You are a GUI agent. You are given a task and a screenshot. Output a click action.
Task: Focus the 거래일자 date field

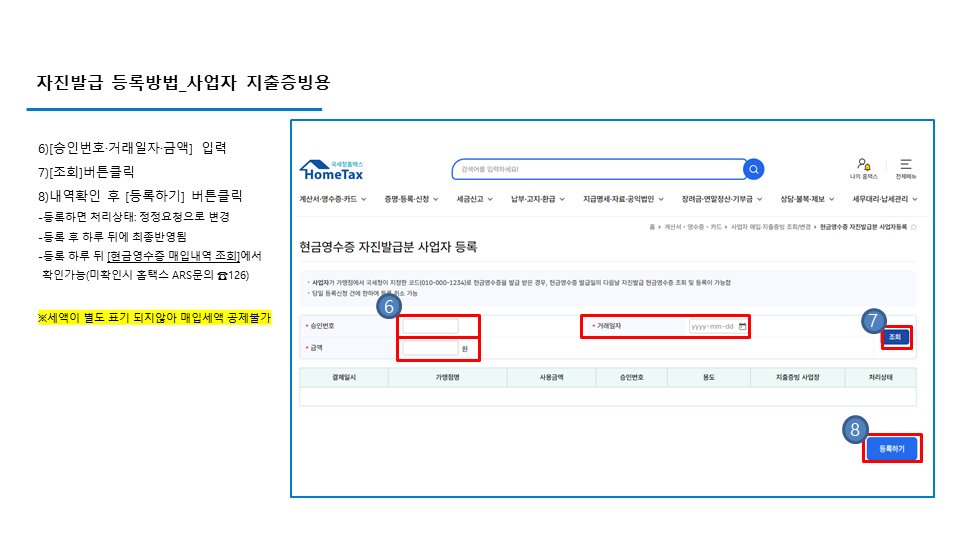tap(712, 327)
